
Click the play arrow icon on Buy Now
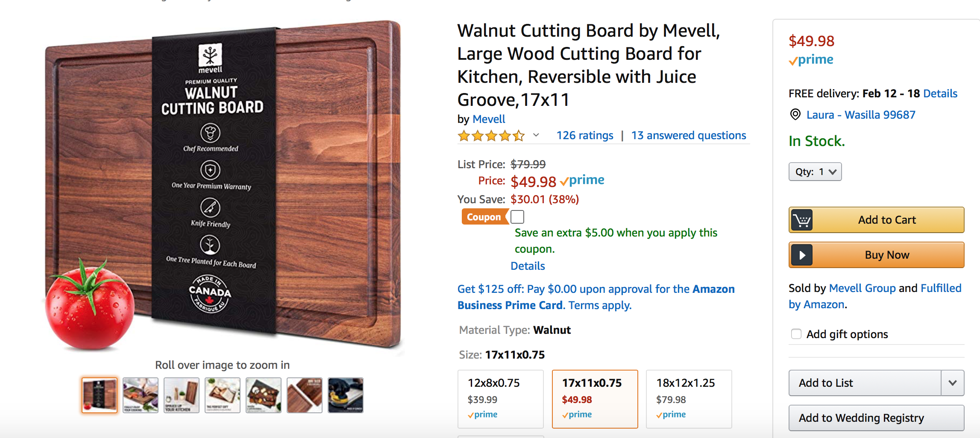tap(802, 255)
